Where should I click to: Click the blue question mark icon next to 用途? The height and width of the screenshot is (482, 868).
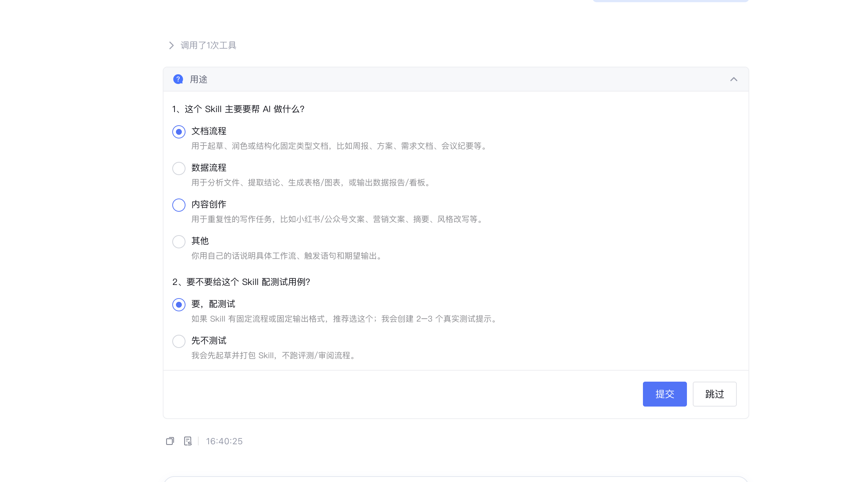coord(178,79)
